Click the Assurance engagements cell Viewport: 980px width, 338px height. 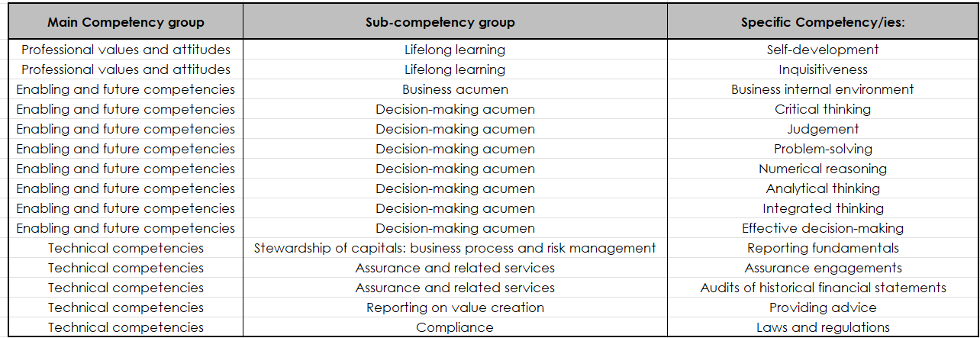(x=823, y=268)
